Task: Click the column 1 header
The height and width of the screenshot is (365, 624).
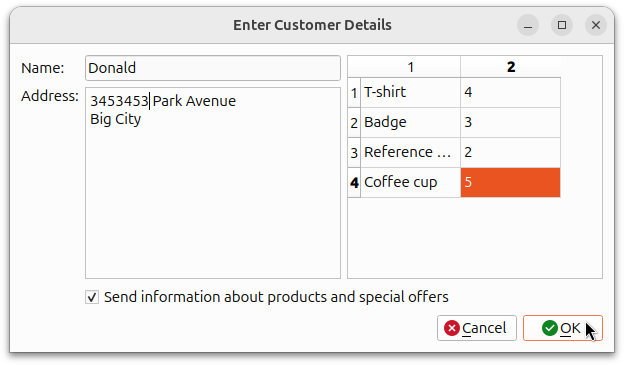Action: [x=410, y=67]
